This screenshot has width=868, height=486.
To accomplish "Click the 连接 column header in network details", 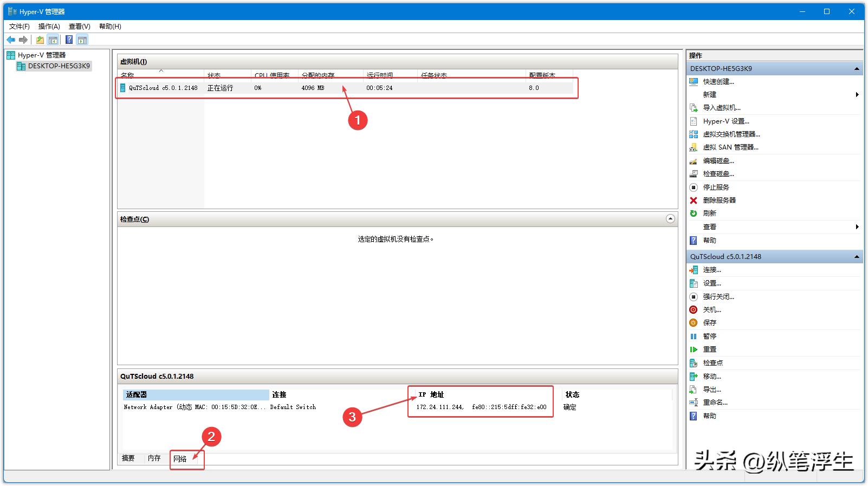I will click(x=279, y=395).
